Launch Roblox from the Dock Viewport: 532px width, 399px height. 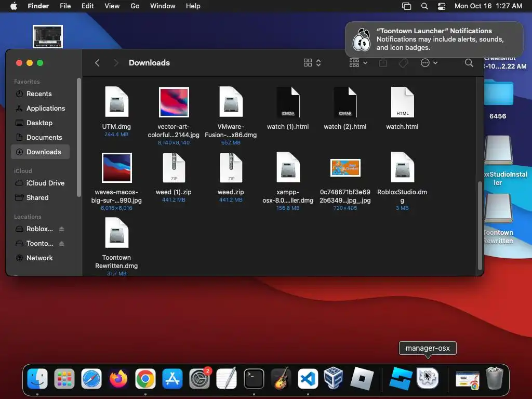[x=362, y=378]
